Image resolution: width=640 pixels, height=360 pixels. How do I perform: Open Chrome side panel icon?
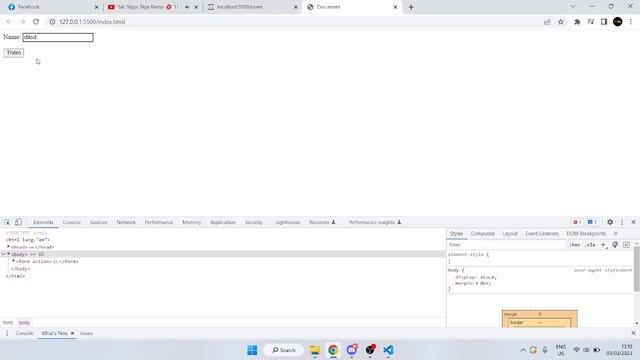coord(604,22)
